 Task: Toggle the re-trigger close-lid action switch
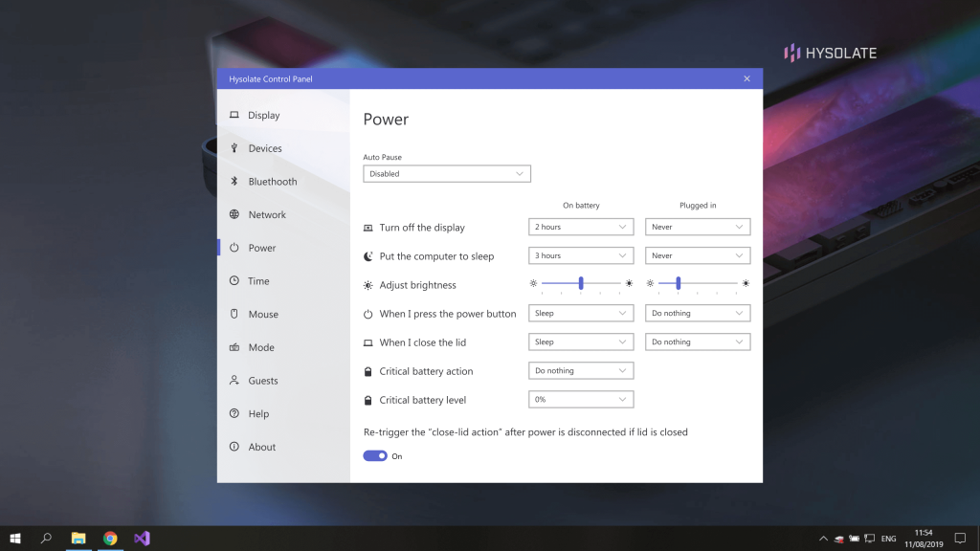point(375,456)
